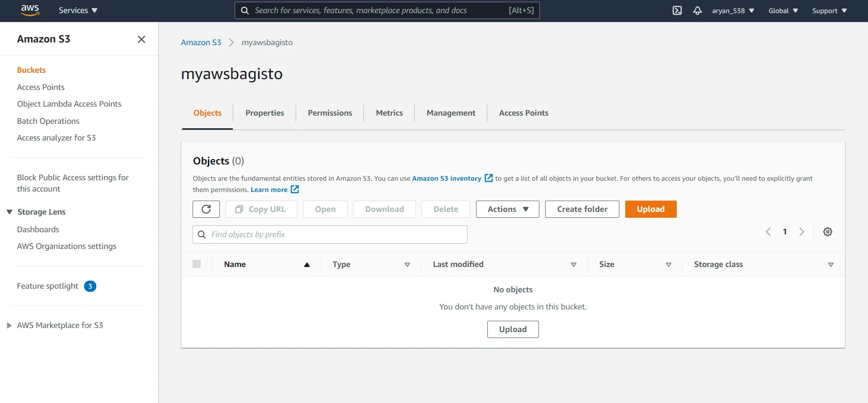Click the AWS logo home icon
This screenshot has width=868, height=403.
[30, 10]
